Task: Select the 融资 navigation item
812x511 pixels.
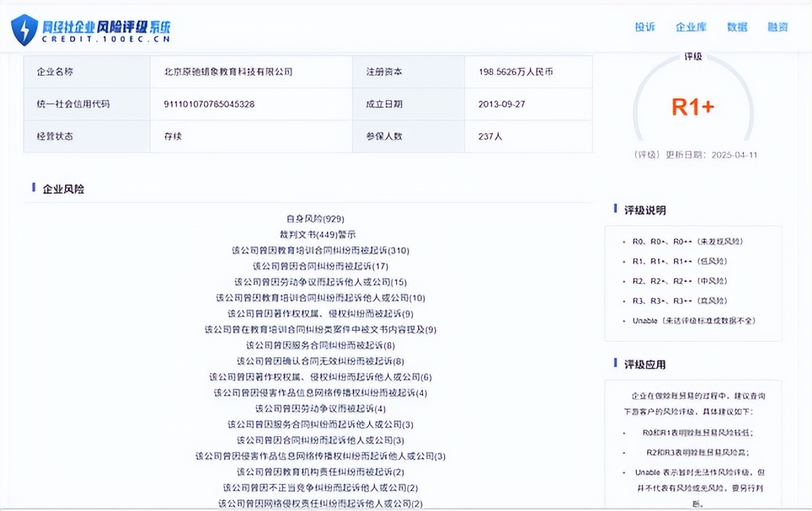Action: [x=778, y=27]
